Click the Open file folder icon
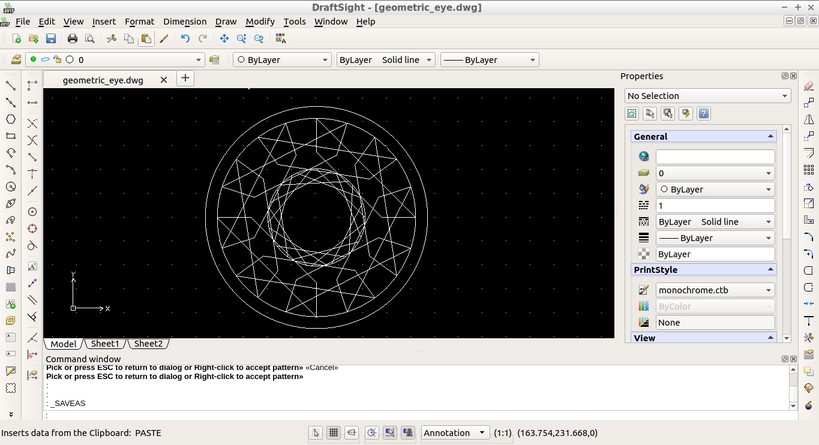This screenshot has height=445, width=819. coord(33,39)
